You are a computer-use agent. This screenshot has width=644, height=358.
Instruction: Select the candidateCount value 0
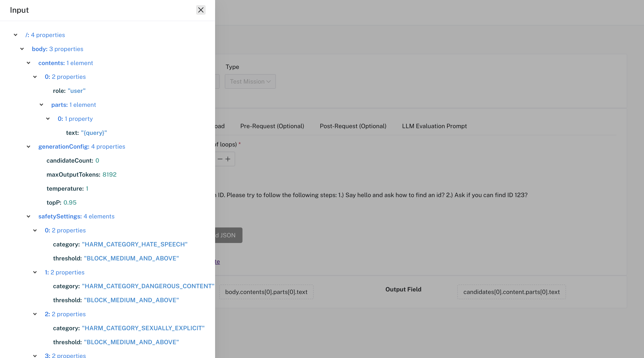tap(97, 161)
